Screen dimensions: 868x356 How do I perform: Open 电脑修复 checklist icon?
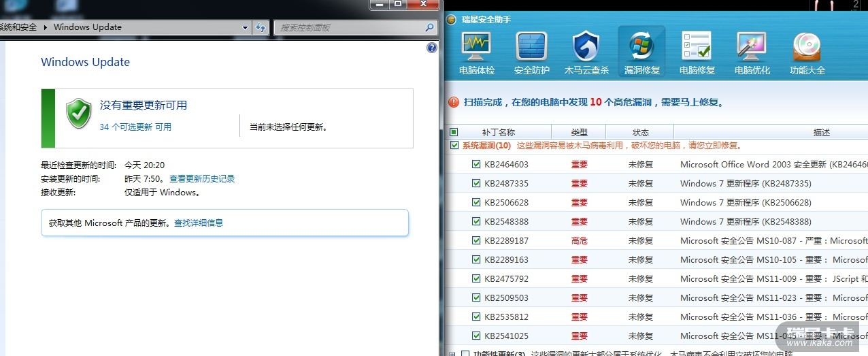697,52
